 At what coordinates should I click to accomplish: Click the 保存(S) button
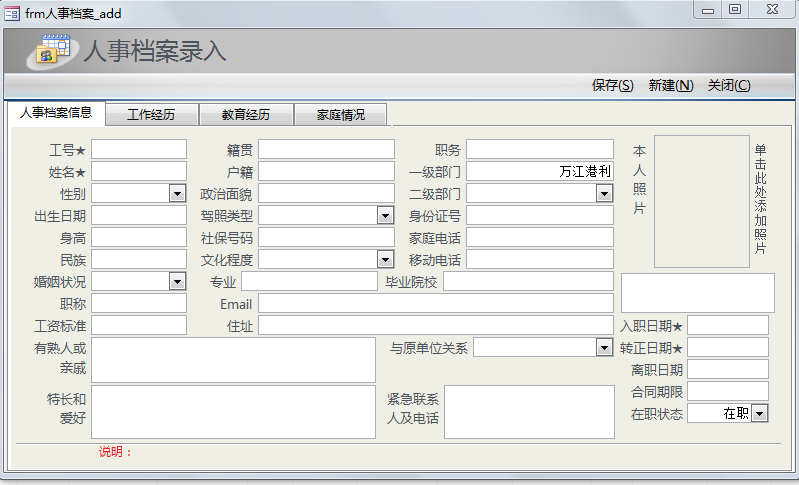612,86
